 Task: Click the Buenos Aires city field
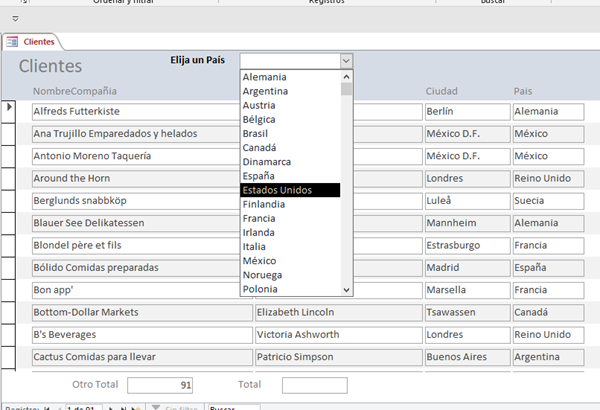[x=465, y=357]
